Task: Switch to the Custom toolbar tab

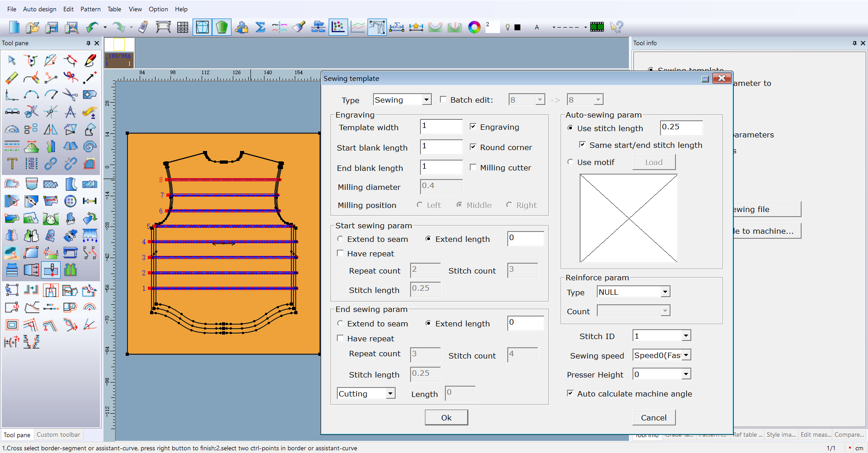Action: [x=58, y=434]
